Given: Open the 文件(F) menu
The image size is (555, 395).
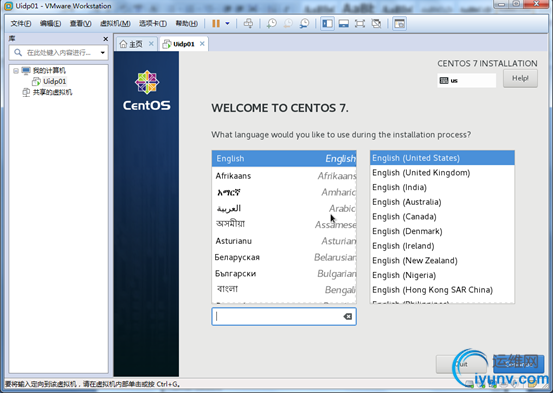Looking at the screenshot, I should pyautogui.click(x=21, y=24).
